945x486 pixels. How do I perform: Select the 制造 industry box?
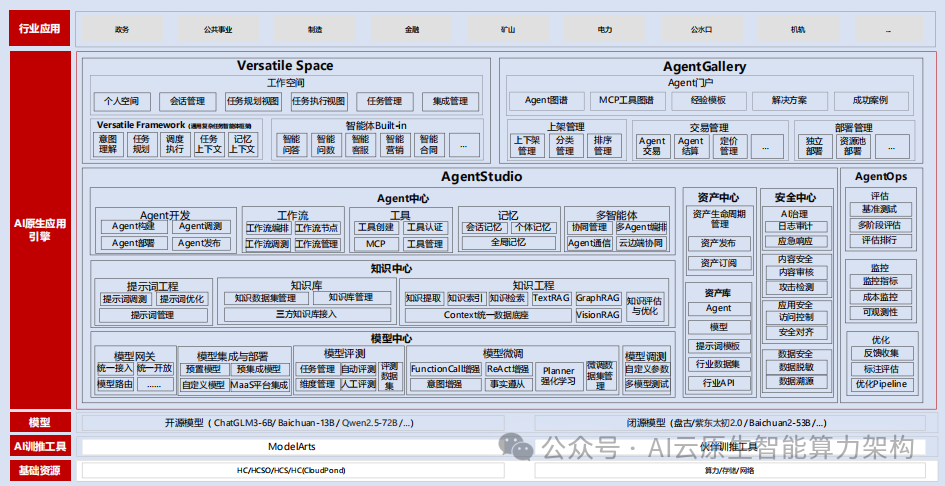click(x=315, y=29)
